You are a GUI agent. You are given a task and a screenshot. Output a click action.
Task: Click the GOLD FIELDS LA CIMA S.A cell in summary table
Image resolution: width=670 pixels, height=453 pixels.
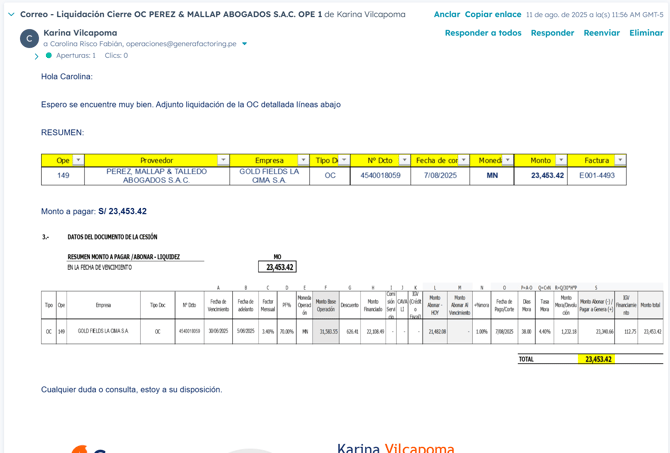point(269,176)
